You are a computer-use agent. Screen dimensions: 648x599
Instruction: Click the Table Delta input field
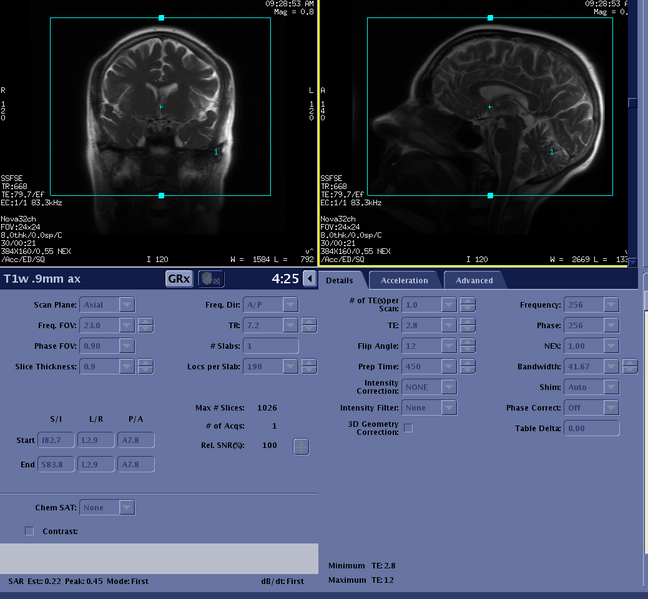[592, 428]
